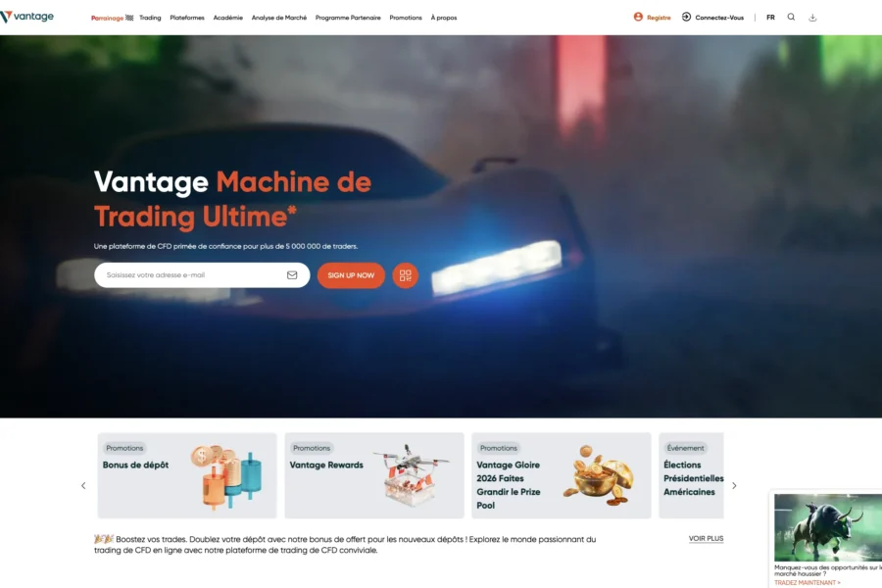Viewport: 882px width, 588px height.
Task: Open the Bonus de dépôt card
Action: click(187, 475)
